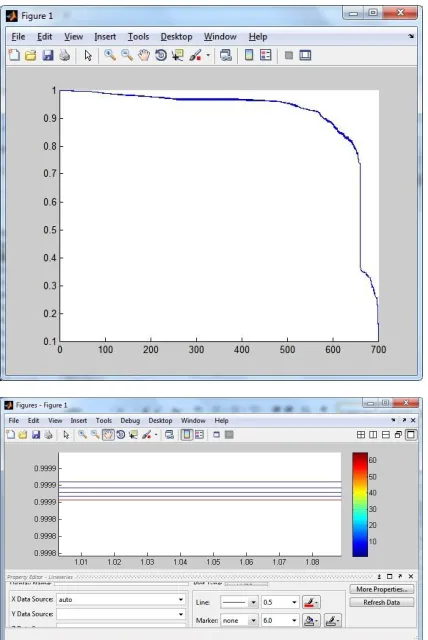Open X Data Source dropdown
This screenshot has height=640, width=428.
(x=180, y=599)
